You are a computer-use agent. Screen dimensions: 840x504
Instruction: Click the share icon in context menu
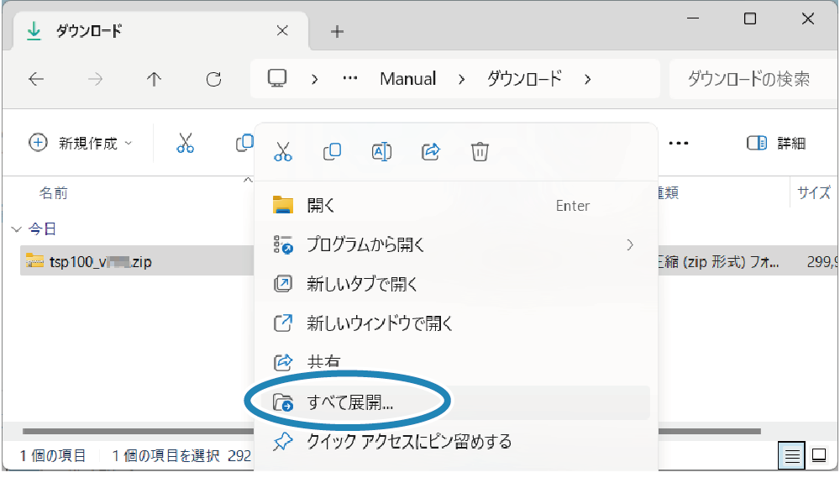(431, 151)
